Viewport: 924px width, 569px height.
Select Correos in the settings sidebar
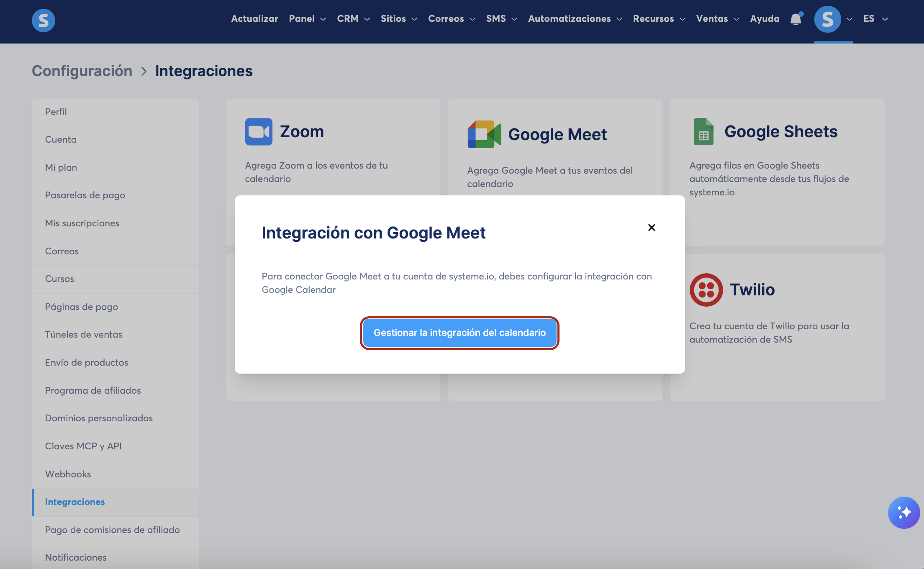coord(116,251)
